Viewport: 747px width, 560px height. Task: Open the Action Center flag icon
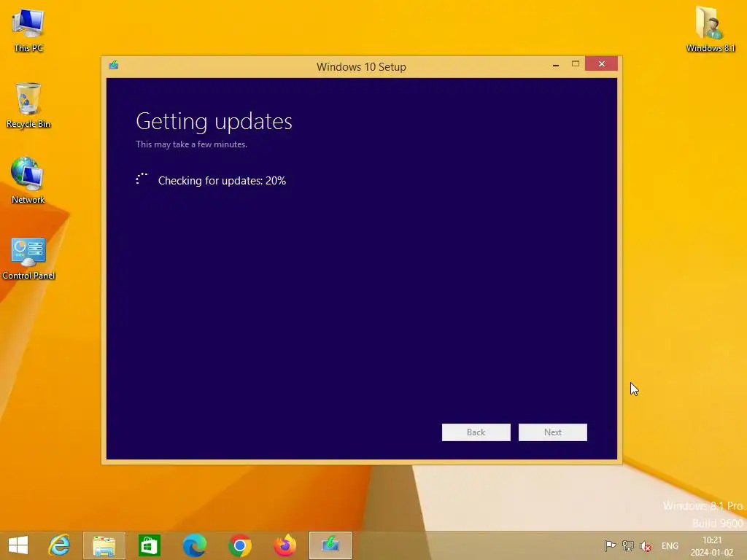610,545
